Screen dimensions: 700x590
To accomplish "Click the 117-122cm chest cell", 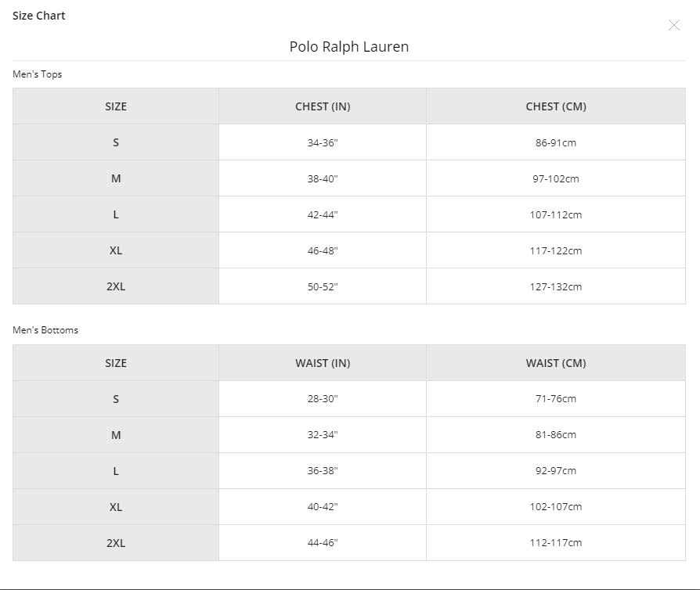I will [556, 250].
